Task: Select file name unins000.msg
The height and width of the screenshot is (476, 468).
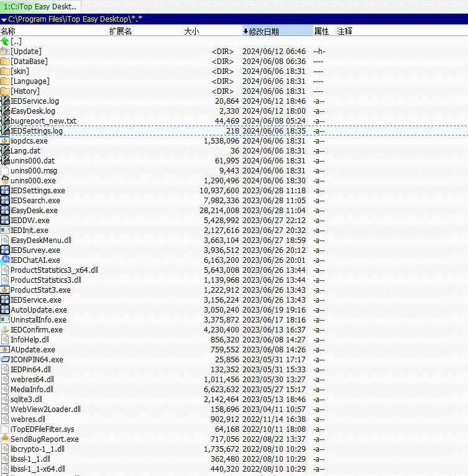Action: pos(34,171)
